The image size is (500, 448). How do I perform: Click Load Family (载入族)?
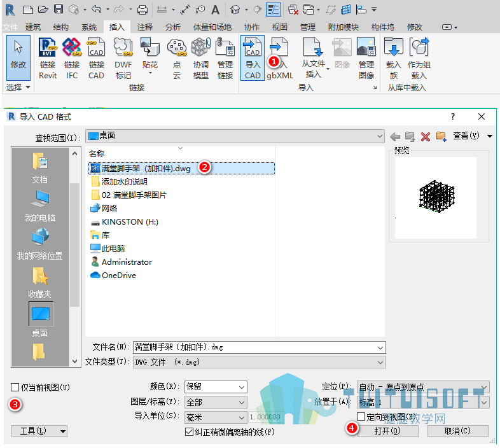[x=394, y=58]
